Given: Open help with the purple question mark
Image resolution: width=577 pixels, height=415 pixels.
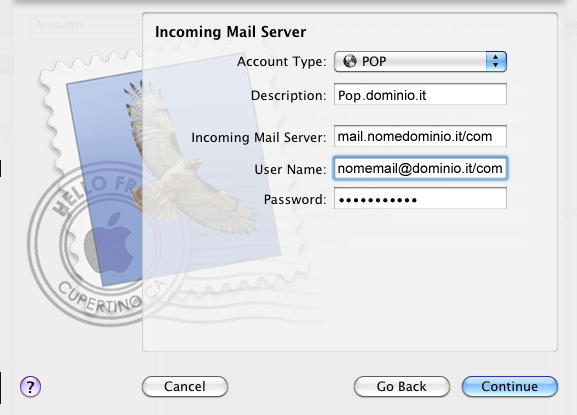Looking at the screenshot, I should click(31, 387).
